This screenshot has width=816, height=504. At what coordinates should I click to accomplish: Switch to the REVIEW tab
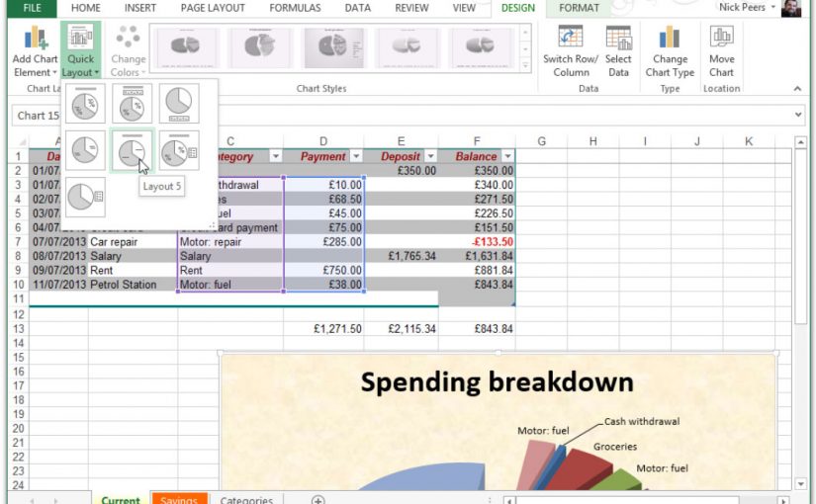tap(411, 8)
